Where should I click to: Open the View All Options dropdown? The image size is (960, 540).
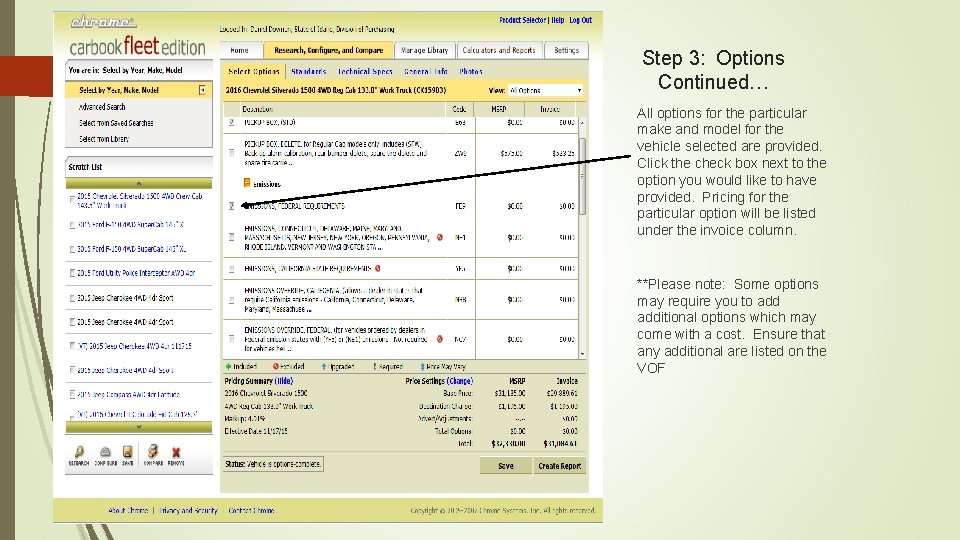pos(545,90)
